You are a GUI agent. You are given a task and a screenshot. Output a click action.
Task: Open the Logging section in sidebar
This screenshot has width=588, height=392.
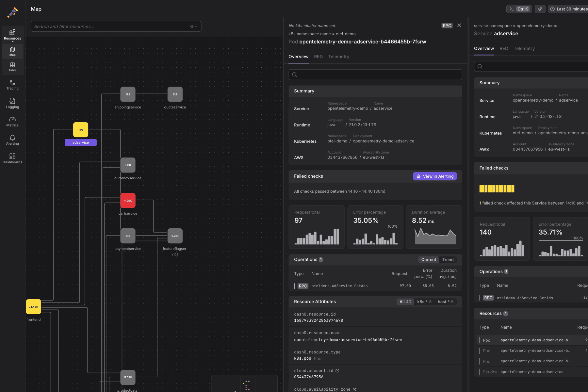(x=12, y=103)
